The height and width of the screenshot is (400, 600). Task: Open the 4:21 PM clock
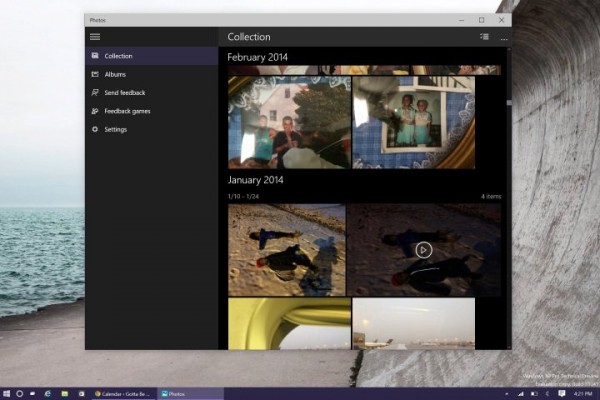pos(583,393)
